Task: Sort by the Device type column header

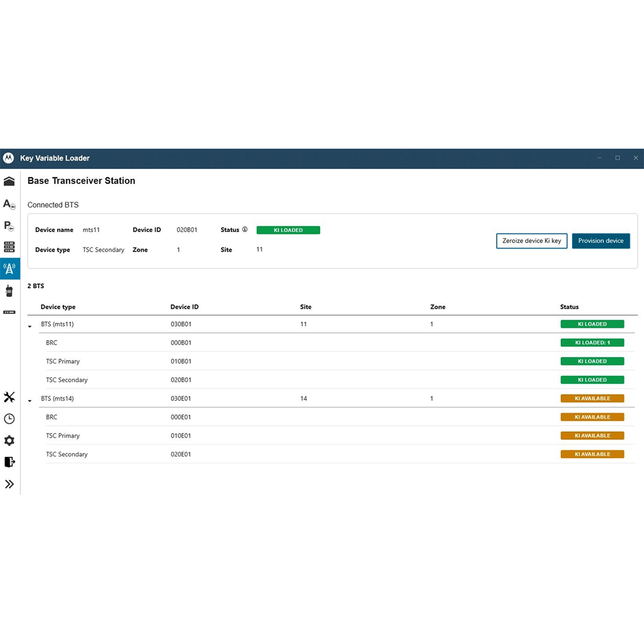Action: (58, 307)
